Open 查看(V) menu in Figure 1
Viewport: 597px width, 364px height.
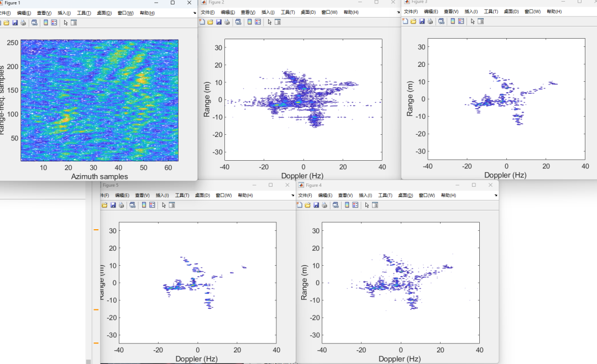(x=44, y=13)
